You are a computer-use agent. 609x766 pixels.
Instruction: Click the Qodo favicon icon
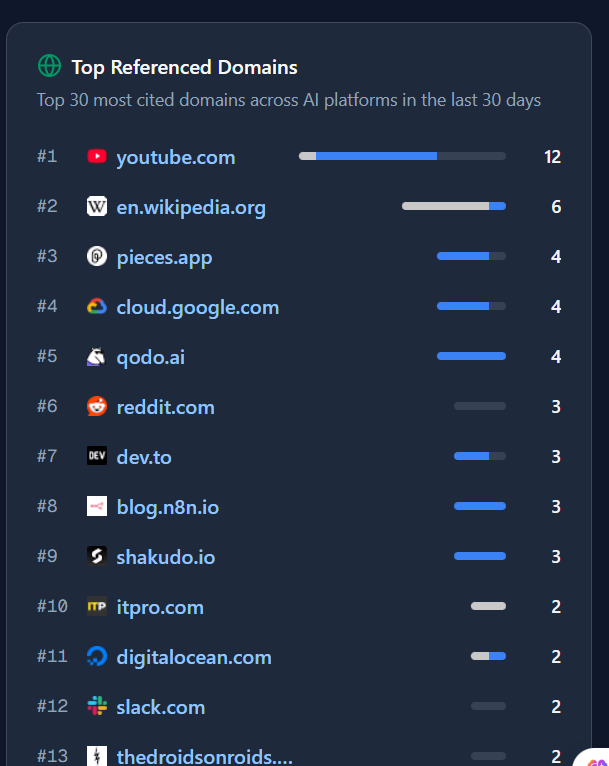point(97,356)
